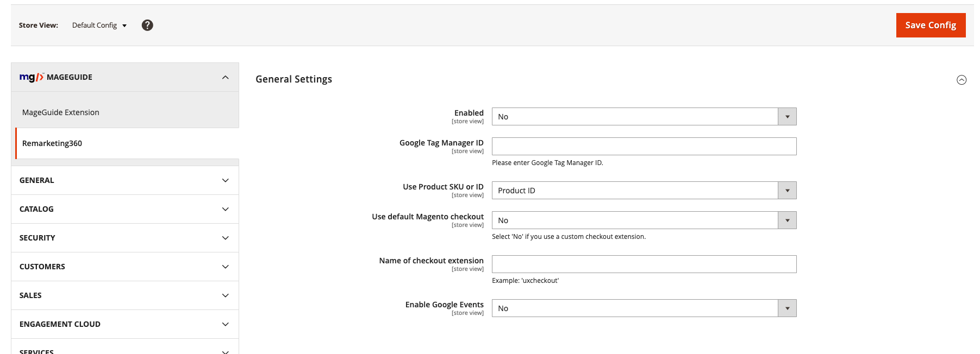Expand the SECURITY section chevron

pos(226,238)
